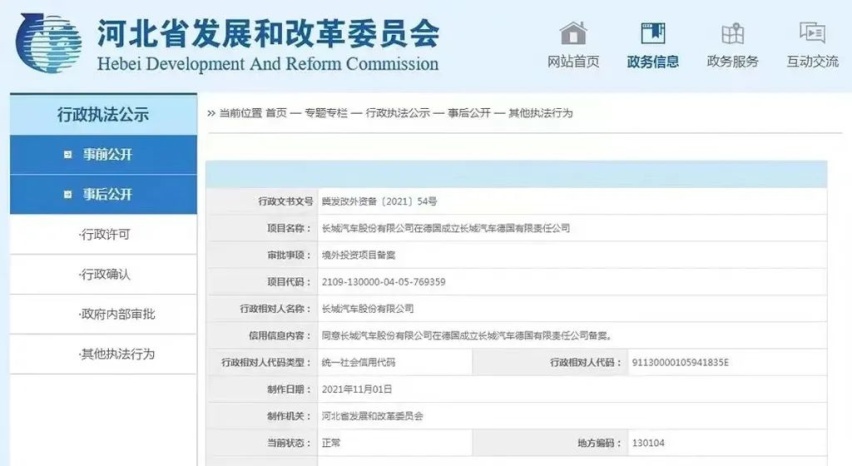Click the Hebei Development And Reform Commission title
Viewport: 852px width, 466px height.
tap(268, 64)
